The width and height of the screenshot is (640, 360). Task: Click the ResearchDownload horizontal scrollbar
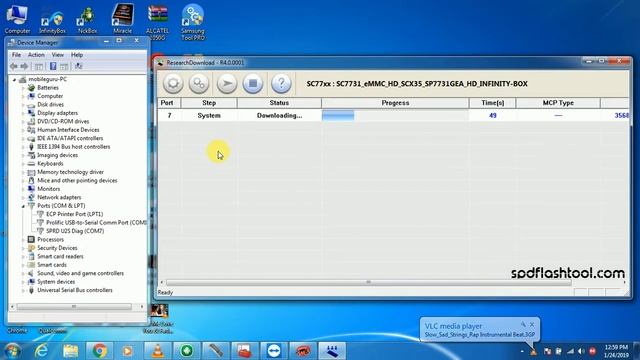pyautogui.click(x=368, y=282)
